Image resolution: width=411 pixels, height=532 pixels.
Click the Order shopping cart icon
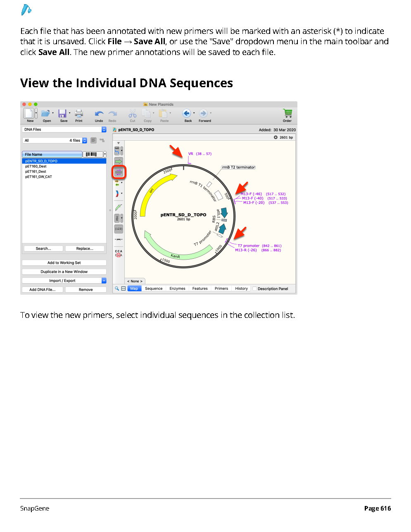click(x=287, y=113)
